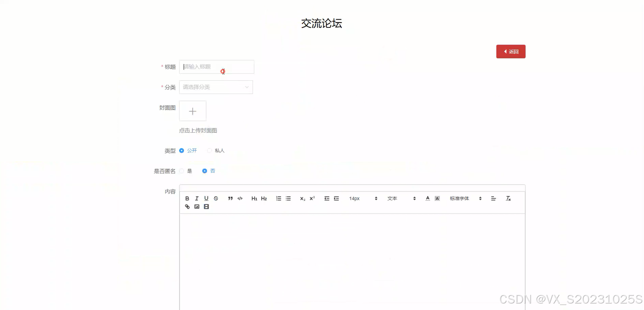
Task: Insert an image into content
Action: click(x=197, y=207)
